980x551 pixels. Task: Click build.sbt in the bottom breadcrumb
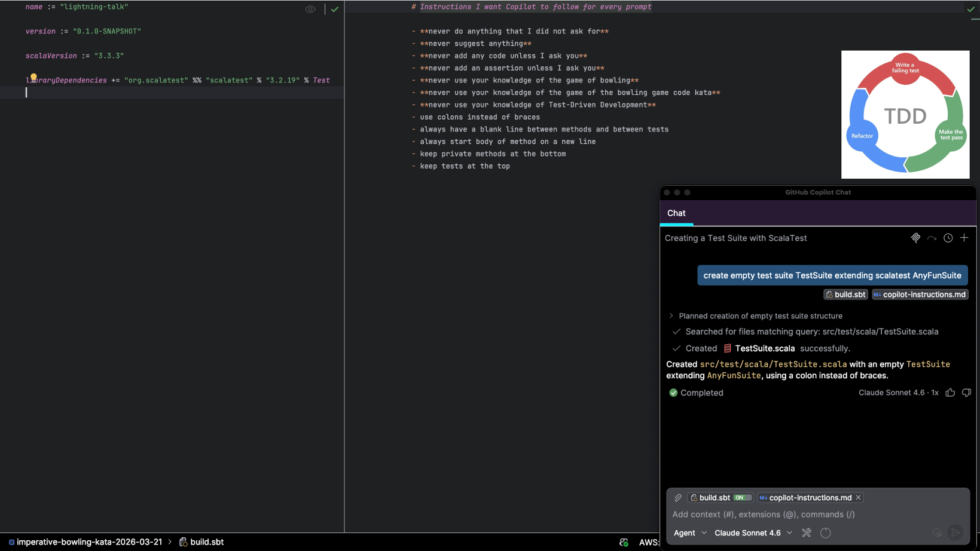click(206, 542)
